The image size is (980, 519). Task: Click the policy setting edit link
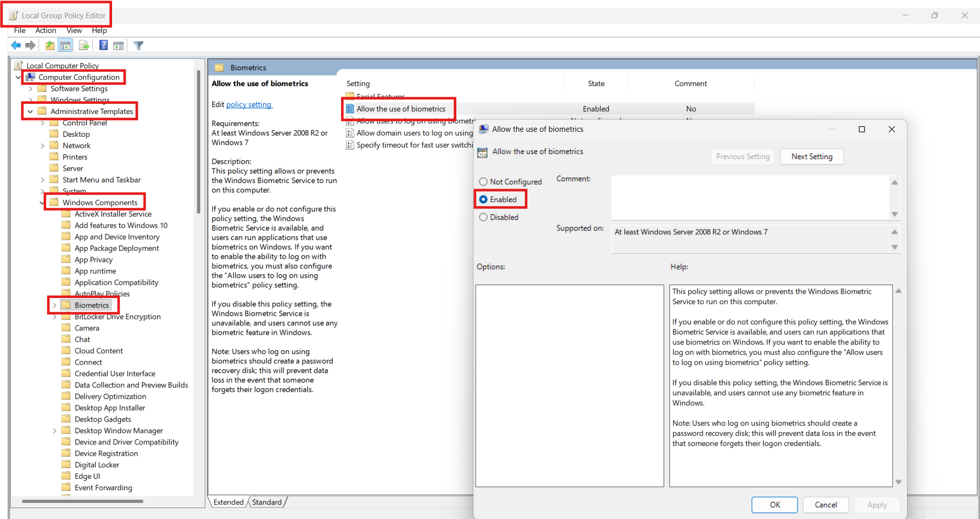point(249,104)
